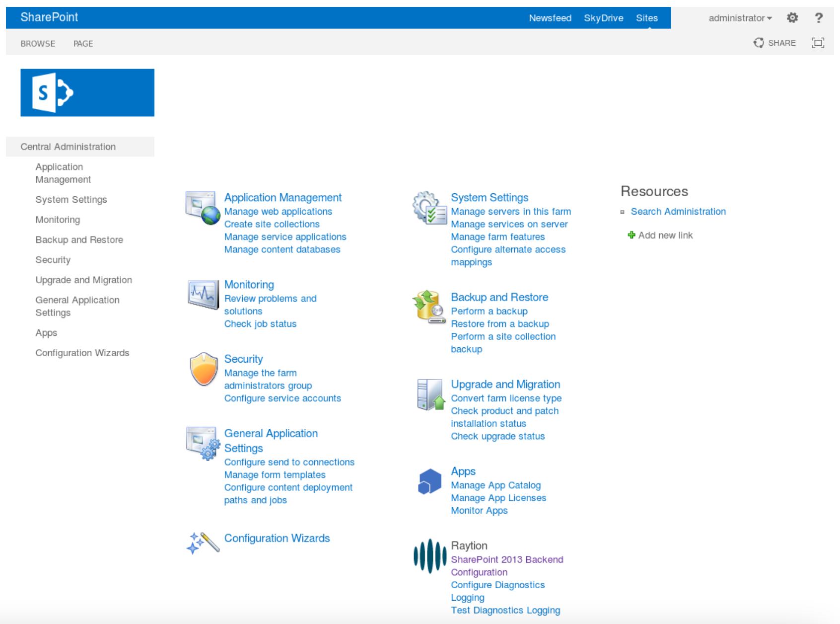
Task: Click the Configuration Wizards wand icon
Action: 203,543
